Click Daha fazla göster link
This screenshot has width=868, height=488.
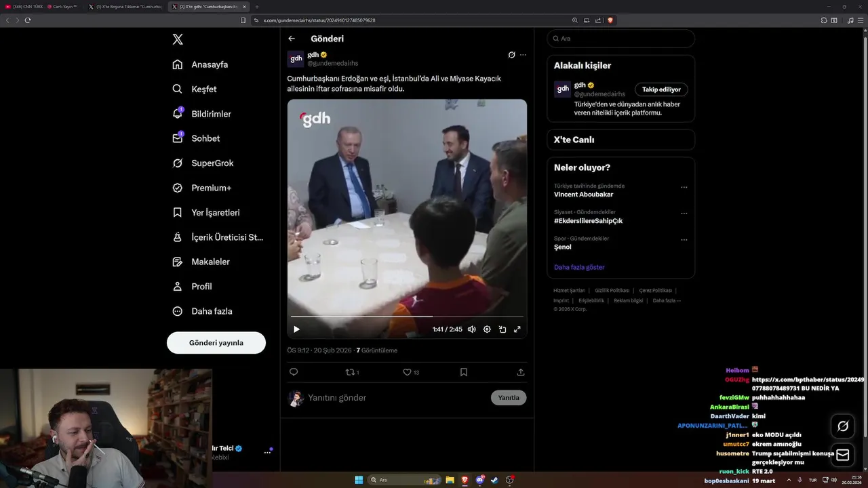tap(579, 267)
